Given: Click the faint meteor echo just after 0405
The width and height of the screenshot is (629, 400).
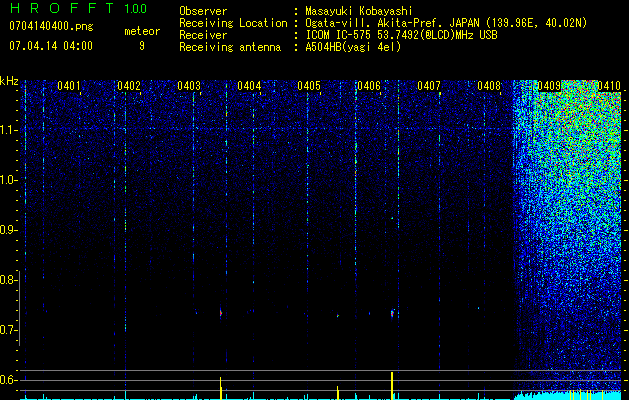Looking at the screenshot, I should point(338,316).
